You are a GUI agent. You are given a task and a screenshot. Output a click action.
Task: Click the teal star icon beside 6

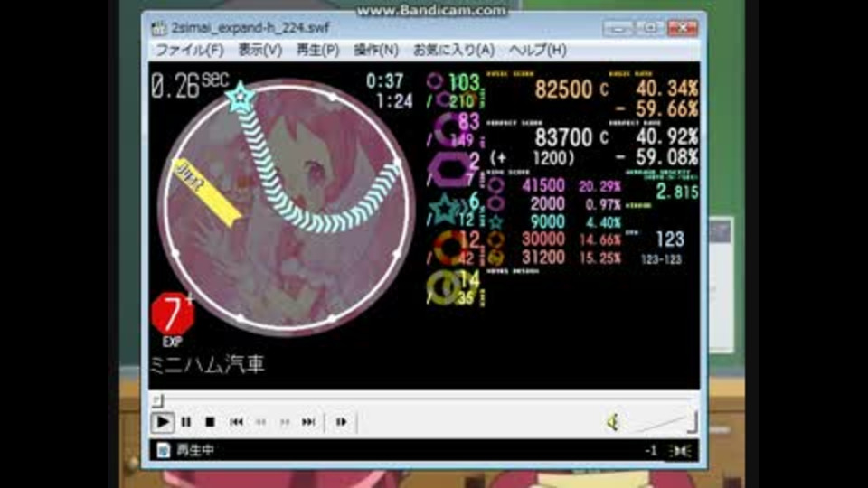click(x=445, y=209)
